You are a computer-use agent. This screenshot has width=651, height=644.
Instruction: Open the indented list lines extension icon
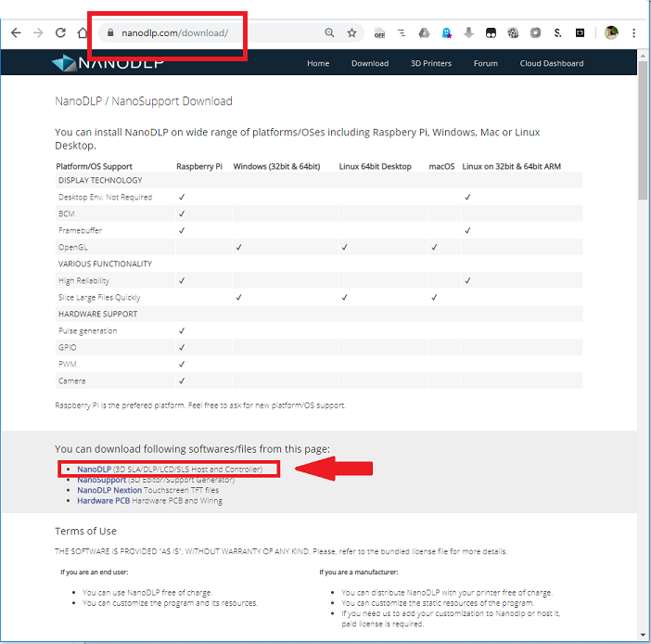click(x=402, y=32)
